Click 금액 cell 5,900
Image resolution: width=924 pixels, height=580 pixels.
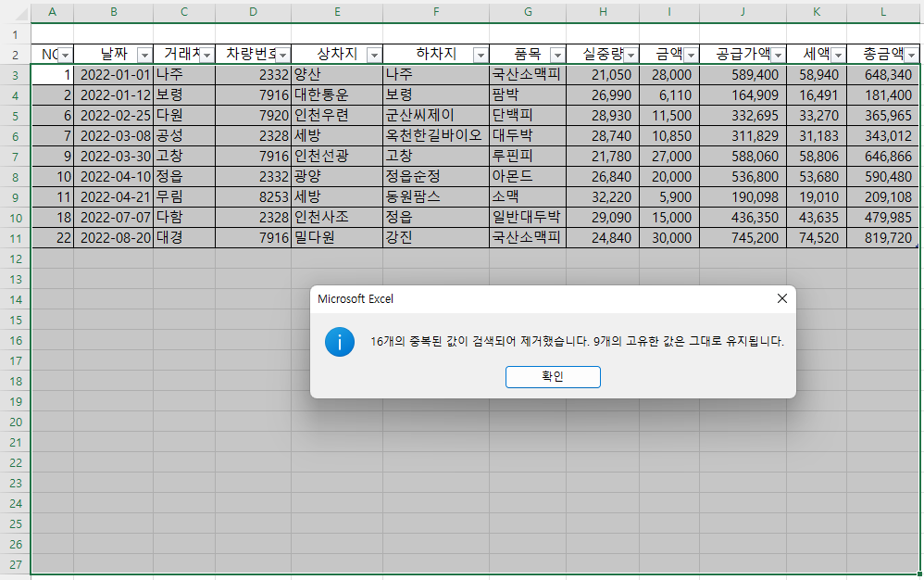(x=669, y=196)
